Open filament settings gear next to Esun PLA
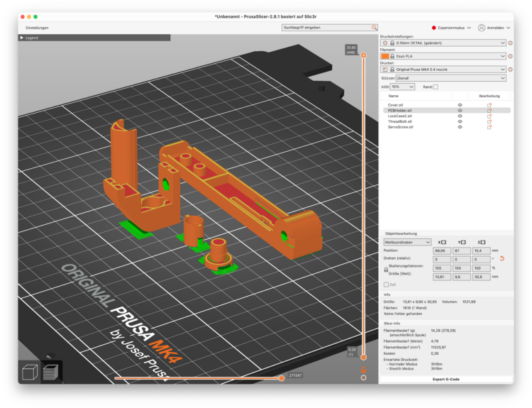532x408 pixels. [510, 56]
